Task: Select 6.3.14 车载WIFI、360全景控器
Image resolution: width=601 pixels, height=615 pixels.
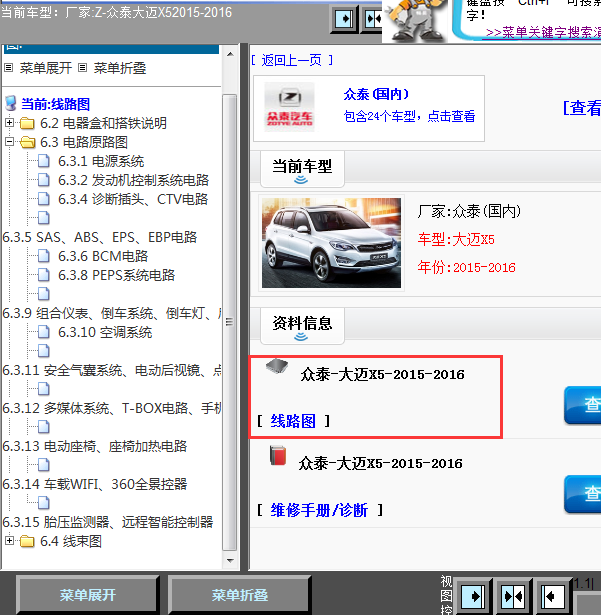Action: pos(95,484)
